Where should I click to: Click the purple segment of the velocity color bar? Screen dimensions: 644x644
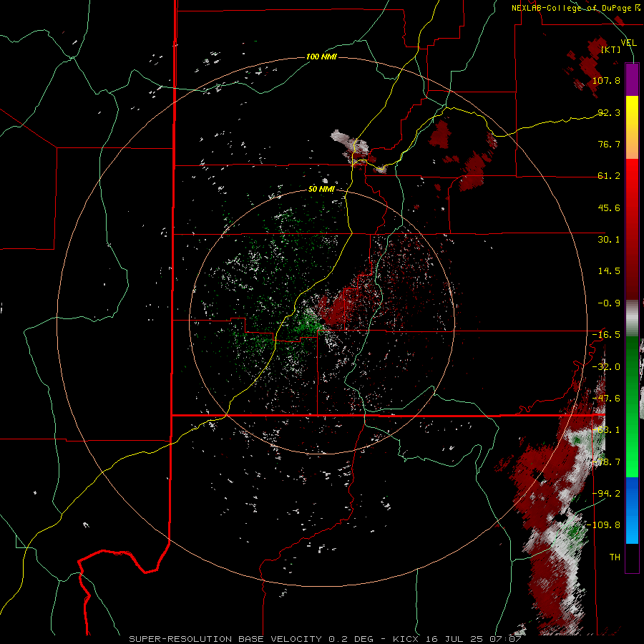point(632,79)
